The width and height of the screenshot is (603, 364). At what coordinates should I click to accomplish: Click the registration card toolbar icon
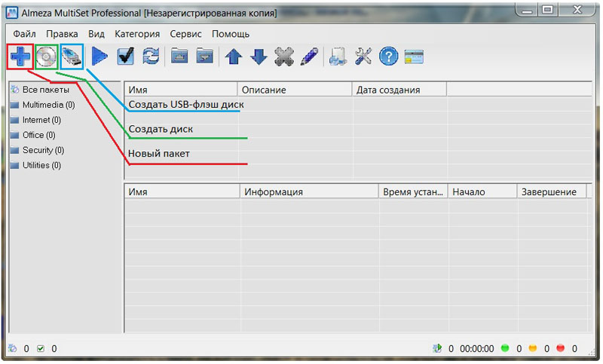click(414, 57)
